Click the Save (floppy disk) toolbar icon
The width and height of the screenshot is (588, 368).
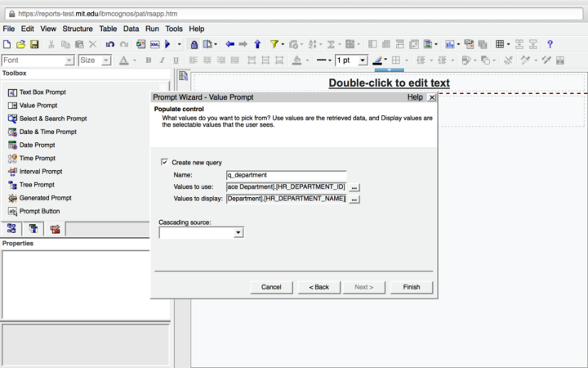pyautogui.click(x=34, y=44)
